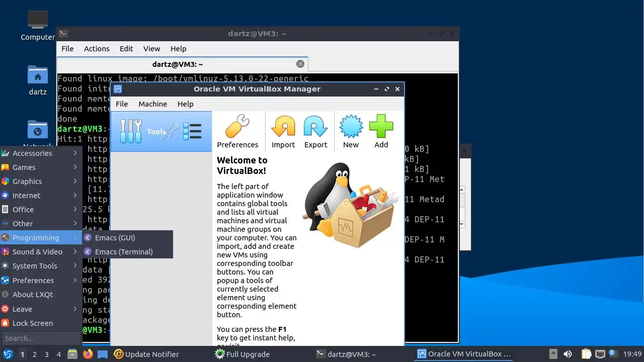Expand the Preferences submenu in start menu

click(x=41, y=280)
